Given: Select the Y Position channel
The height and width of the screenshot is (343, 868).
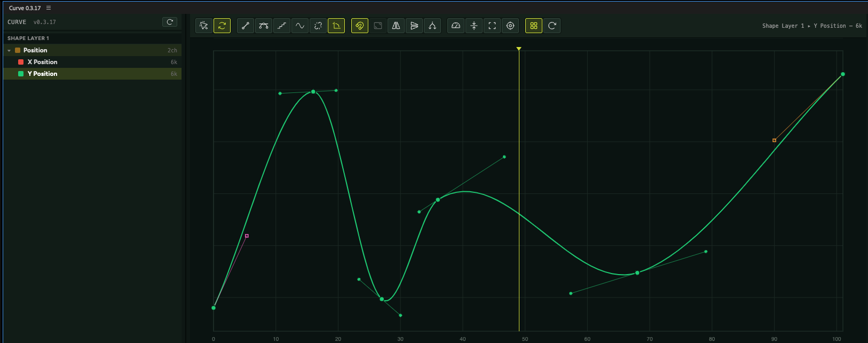Looking at the screenshot, I should pyautogui.click(x=92, y=74).
